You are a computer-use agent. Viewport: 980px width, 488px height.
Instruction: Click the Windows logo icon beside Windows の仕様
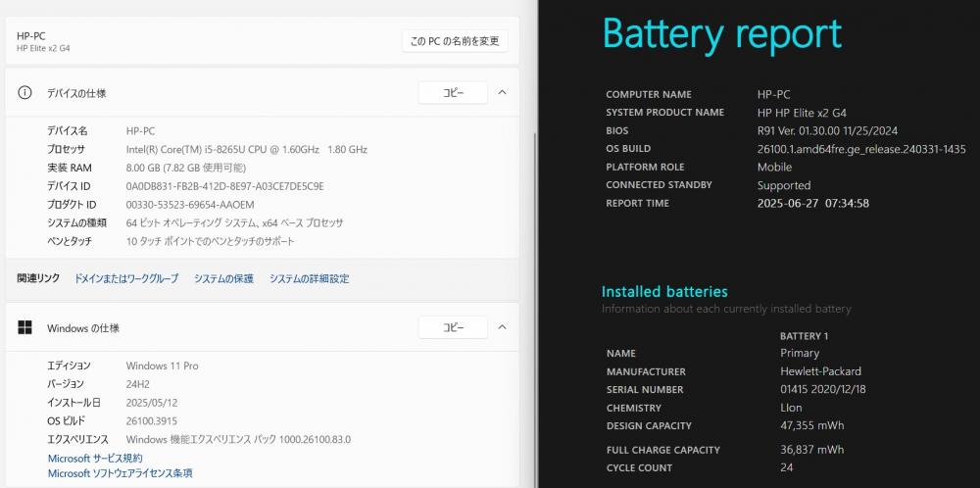24,327
